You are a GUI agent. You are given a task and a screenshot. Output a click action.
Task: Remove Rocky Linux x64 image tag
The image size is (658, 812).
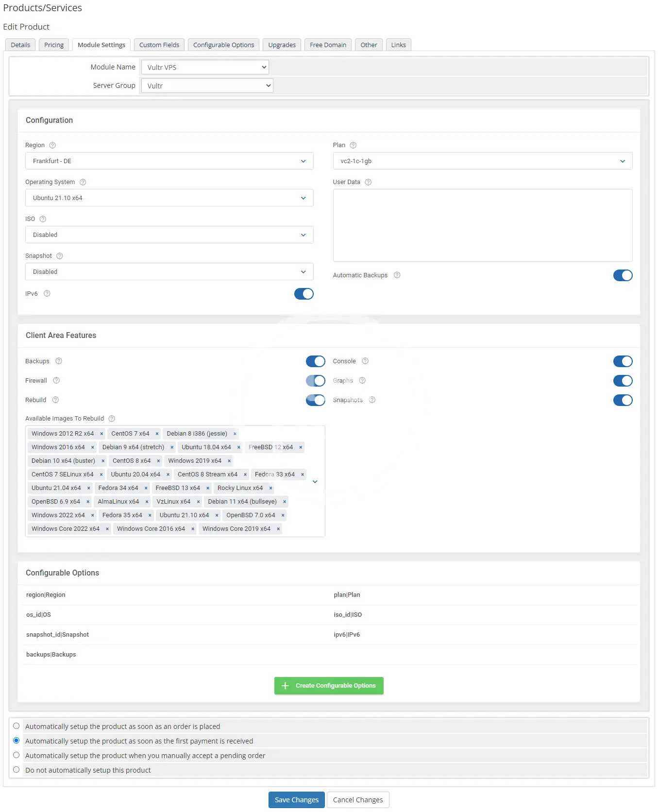tap(270, 488)
